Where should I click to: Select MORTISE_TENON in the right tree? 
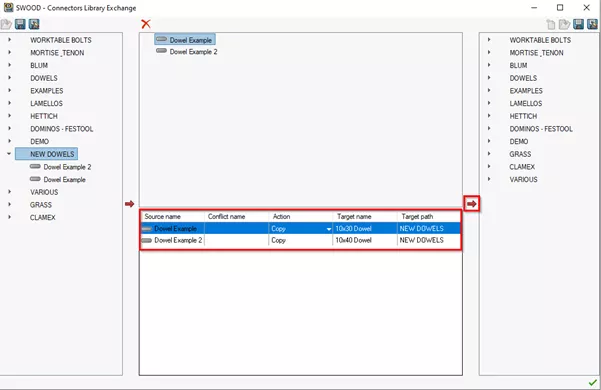(x=536, y=53)
